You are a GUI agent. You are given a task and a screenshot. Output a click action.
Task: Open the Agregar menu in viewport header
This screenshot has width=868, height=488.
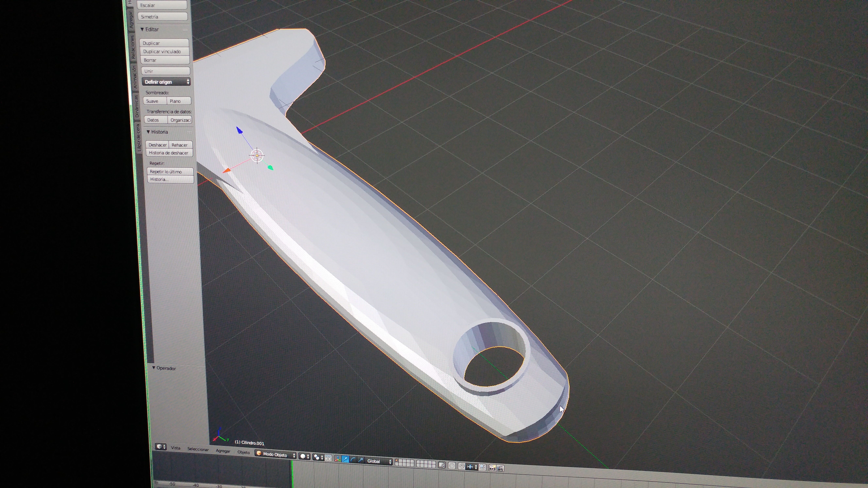coord(223,451)
